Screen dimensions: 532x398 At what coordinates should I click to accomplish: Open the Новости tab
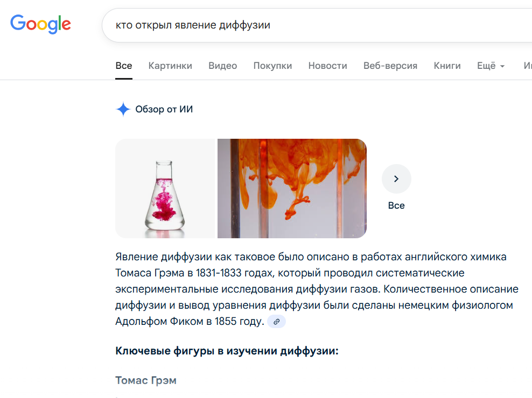point(327,66)
